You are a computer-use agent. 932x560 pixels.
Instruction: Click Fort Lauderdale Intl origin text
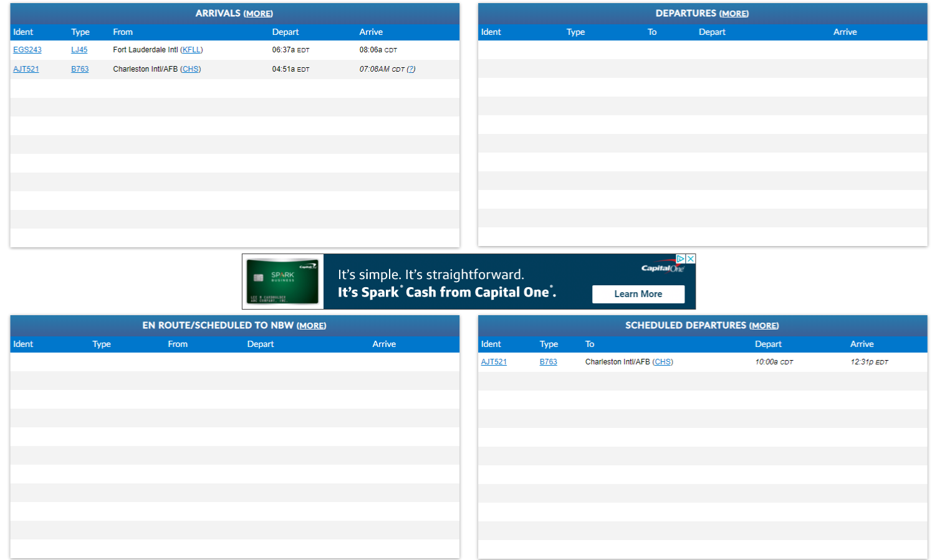145,50
